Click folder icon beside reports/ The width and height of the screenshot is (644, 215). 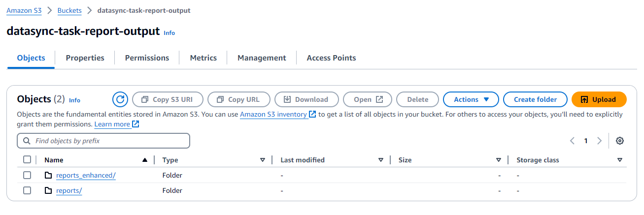click(48, 190)
